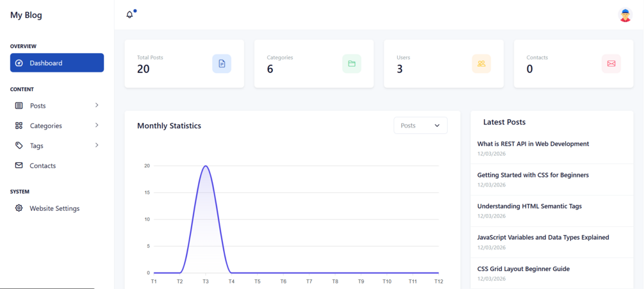Click the Categories folder icon
Screen dimensions: 644x289
pos(352,63)
